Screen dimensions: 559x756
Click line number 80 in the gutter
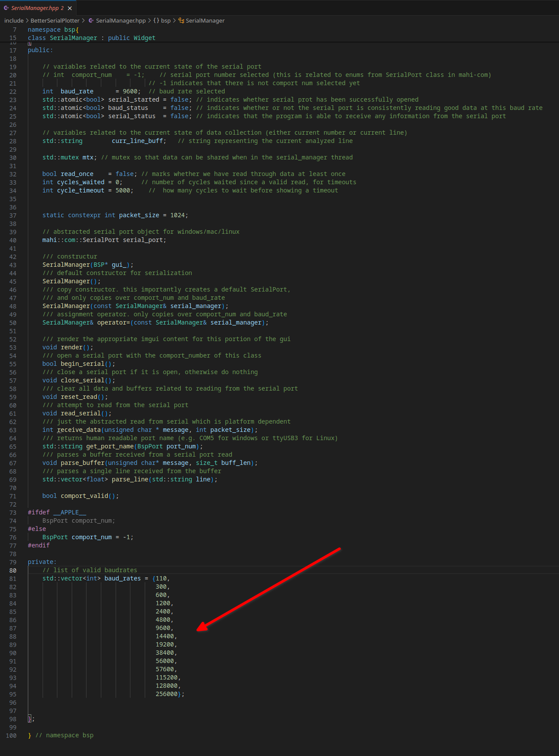coord(13,570)
